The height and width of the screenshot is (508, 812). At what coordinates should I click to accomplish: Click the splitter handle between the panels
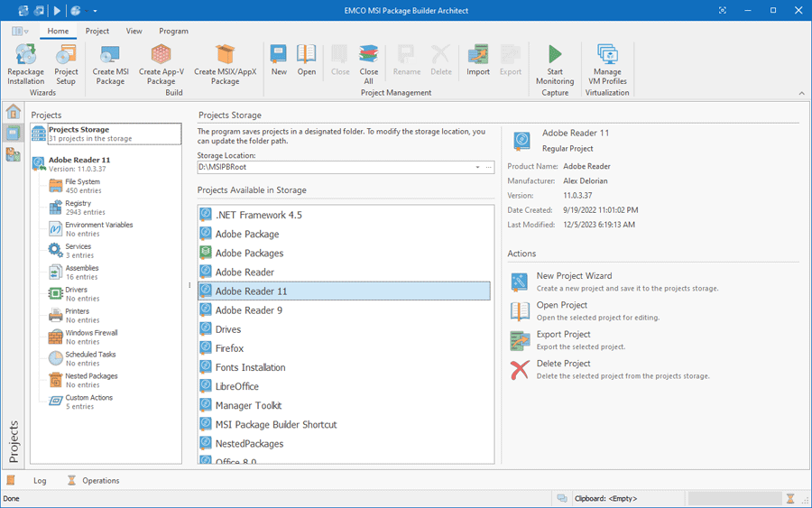(189, 285)
